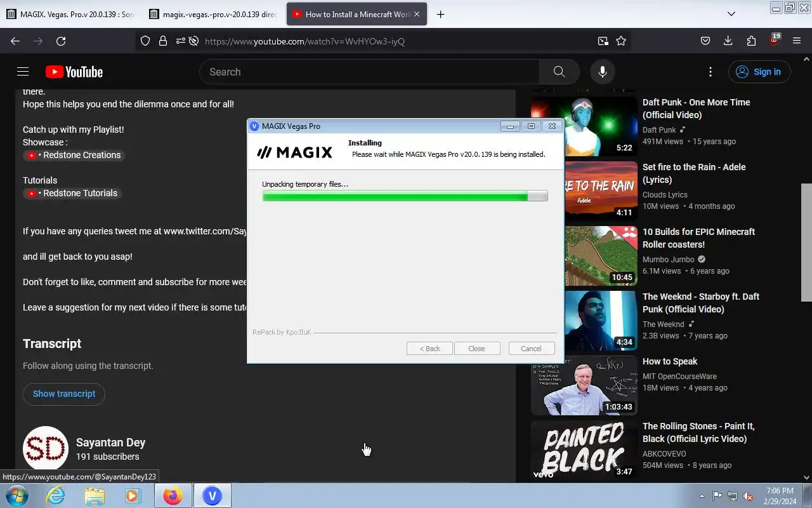Click the network tray icon
812x508 pixels.
click(733, 496)
